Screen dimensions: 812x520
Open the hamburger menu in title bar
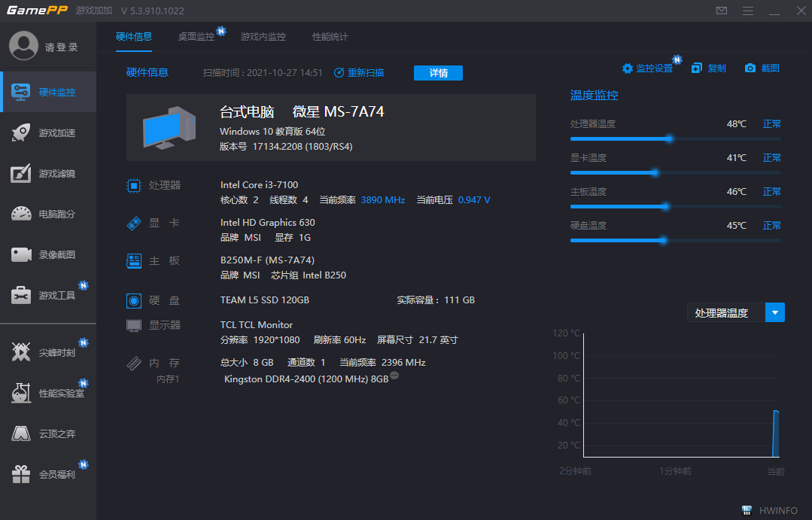[748, 11]
